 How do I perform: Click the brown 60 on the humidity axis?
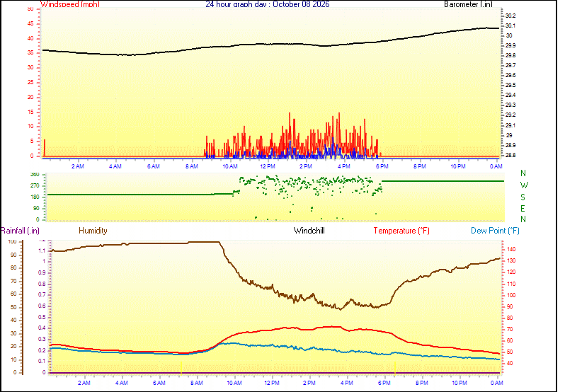[13, 294]
